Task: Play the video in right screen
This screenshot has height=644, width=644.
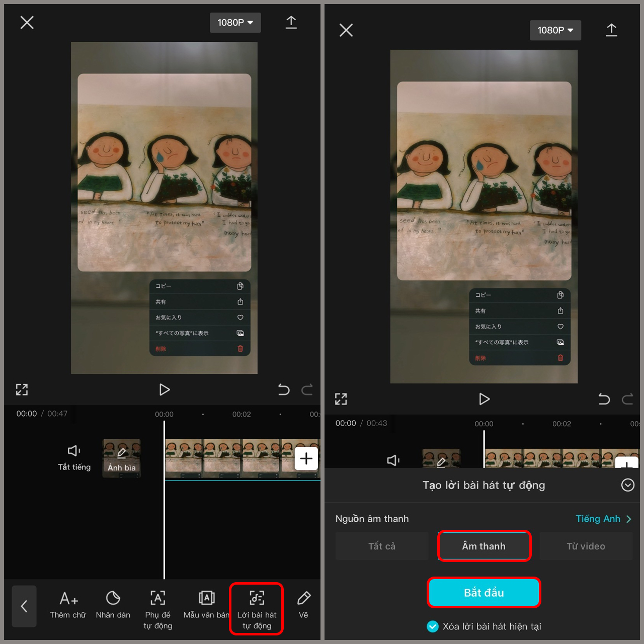Action: coord(484,399)
